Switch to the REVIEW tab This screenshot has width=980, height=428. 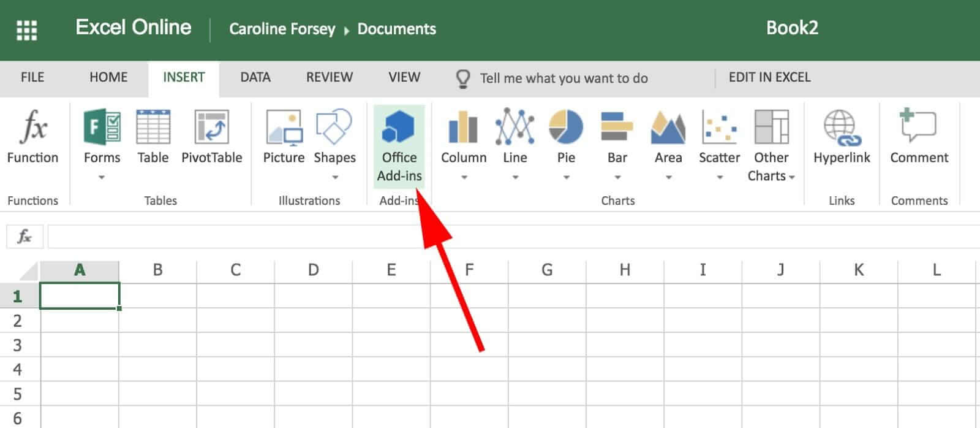point(330,77)
